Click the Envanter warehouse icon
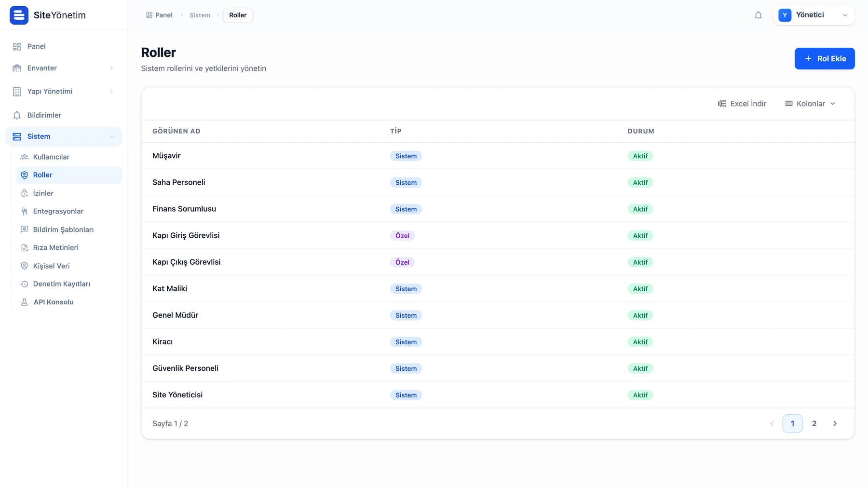 pos(17,68)
